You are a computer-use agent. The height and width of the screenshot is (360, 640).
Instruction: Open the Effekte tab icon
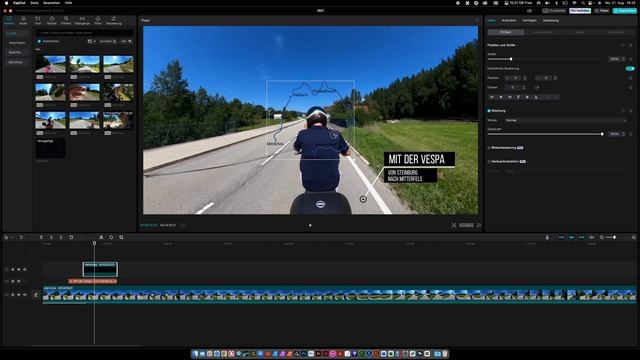[66, 20]
